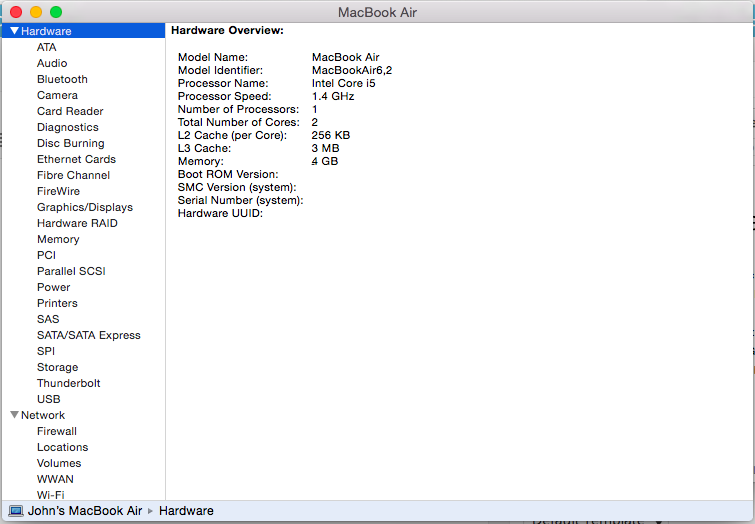Select Audio in the sidebar

tap(52, 63)
